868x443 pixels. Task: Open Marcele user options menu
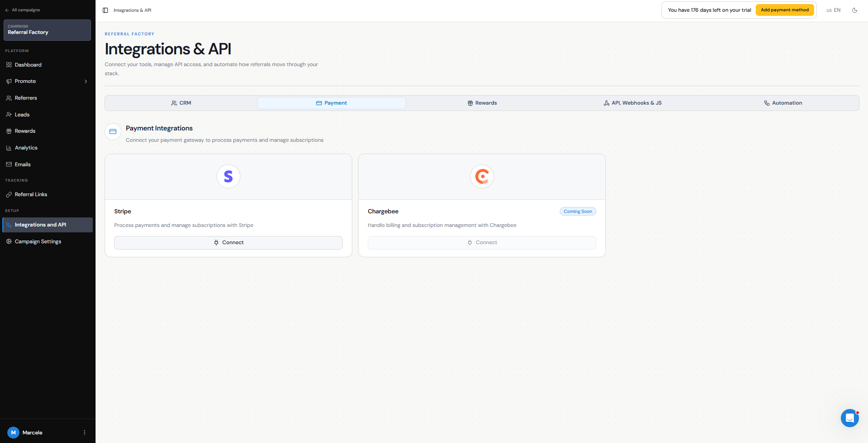[84, 433]
